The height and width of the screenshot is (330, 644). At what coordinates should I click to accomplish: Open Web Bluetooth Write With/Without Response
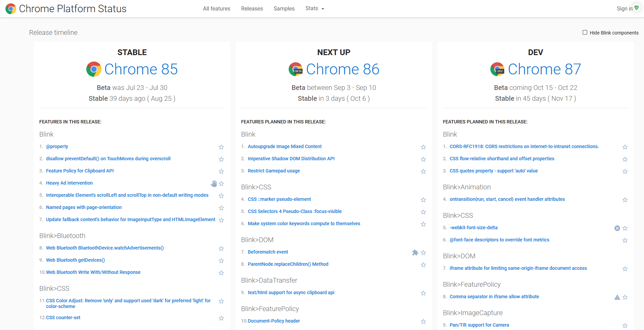[x=93, y=272]
